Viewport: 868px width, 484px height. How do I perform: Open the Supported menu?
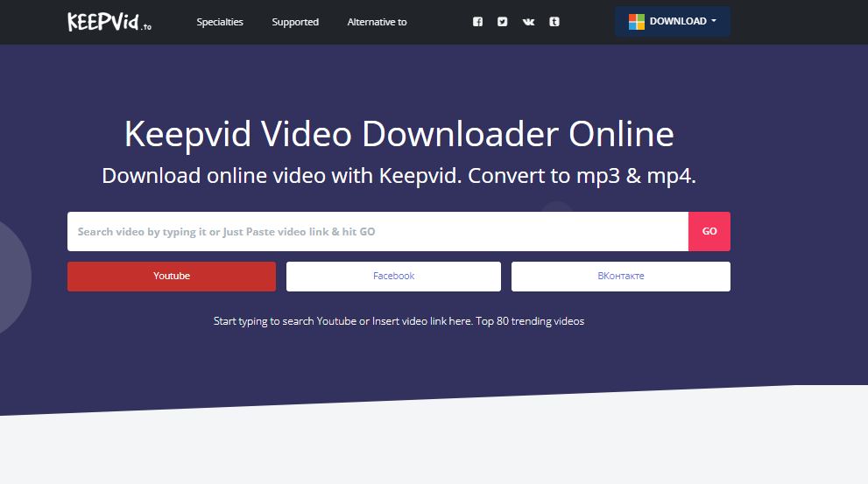(x=295, y=22)
